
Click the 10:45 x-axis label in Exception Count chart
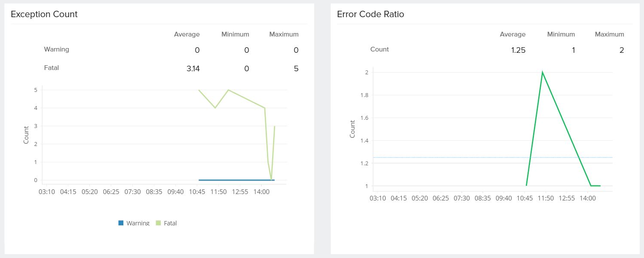point(197,191)
